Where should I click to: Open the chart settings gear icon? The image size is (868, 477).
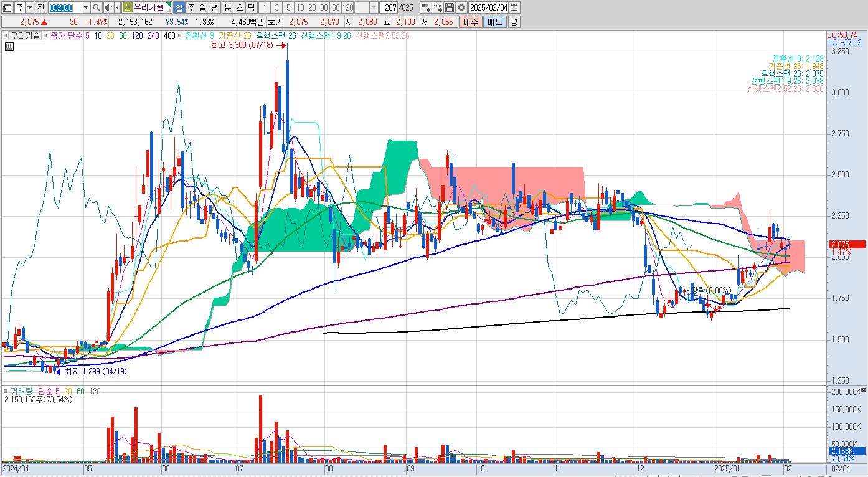tap(461, 7)
